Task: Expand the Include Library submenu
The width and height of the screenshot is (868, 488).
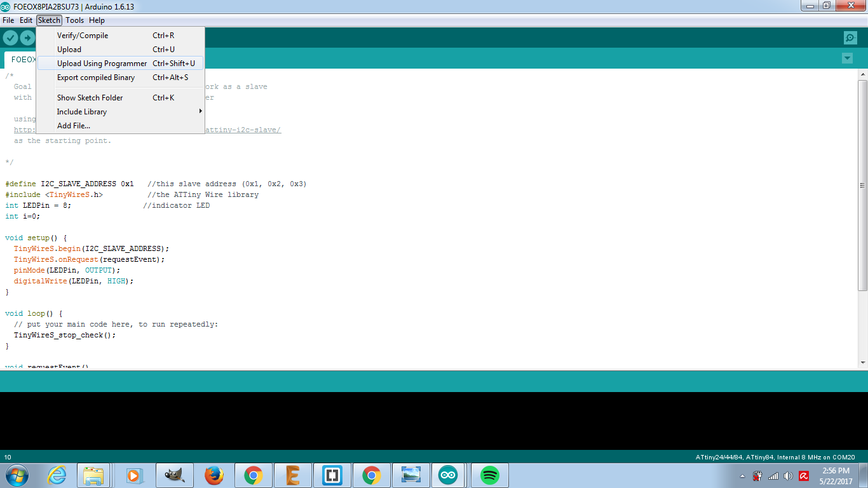Action: tap(121, 112)
